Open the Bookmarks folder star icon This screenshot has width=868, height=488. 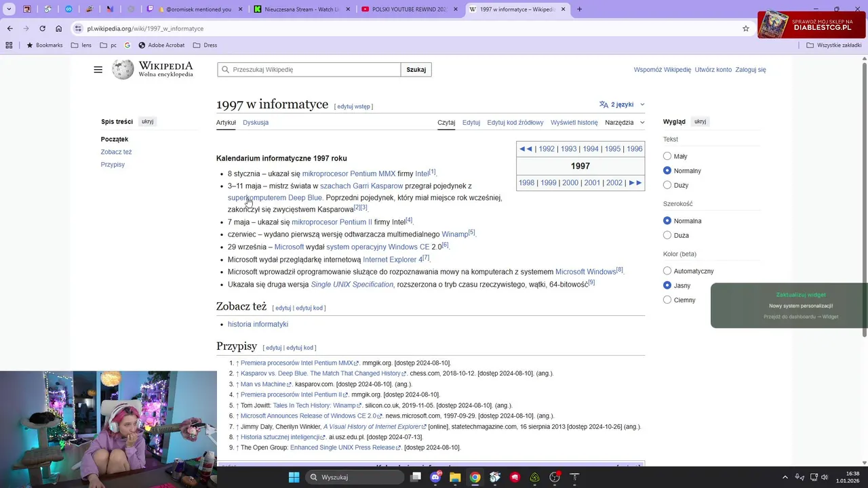click(x=30, y=45)
